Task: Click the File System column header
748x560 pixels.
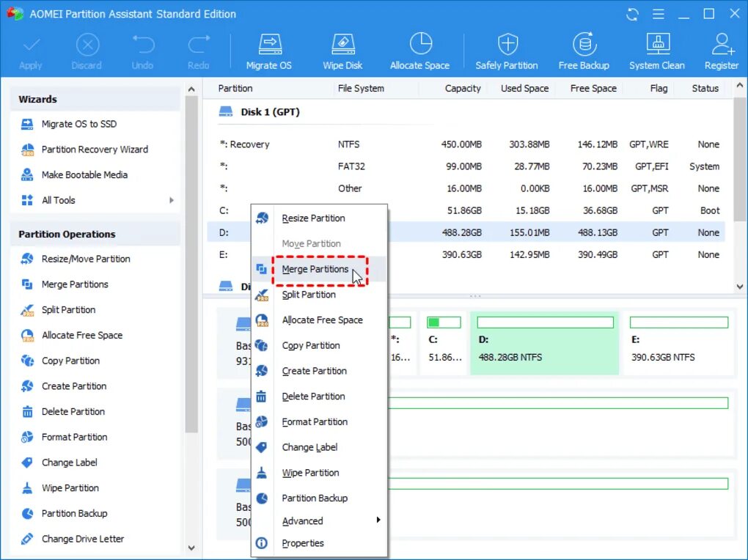Action: pos(361,88)
